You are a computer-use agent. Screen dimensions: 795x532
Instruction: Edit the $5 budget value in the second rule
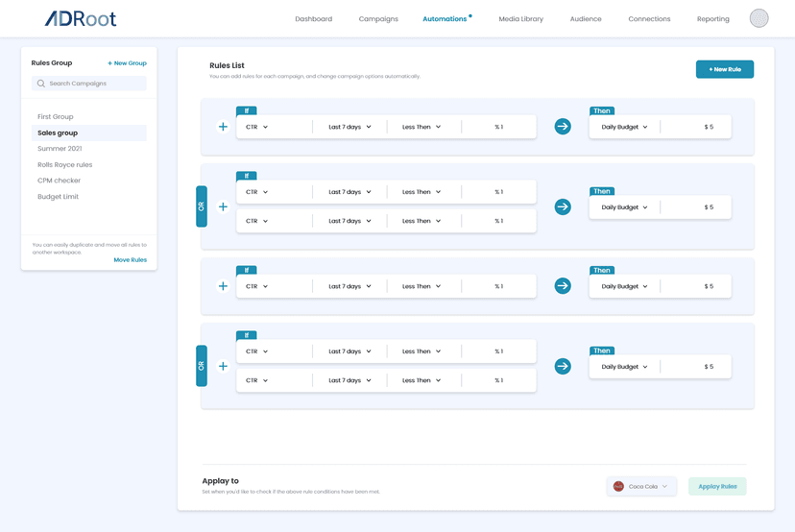709,206
